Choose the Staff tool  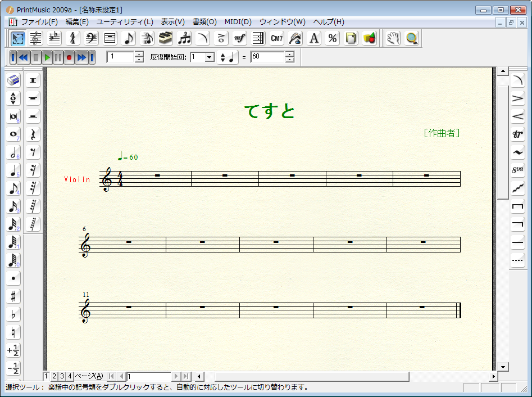click(35, 38)
